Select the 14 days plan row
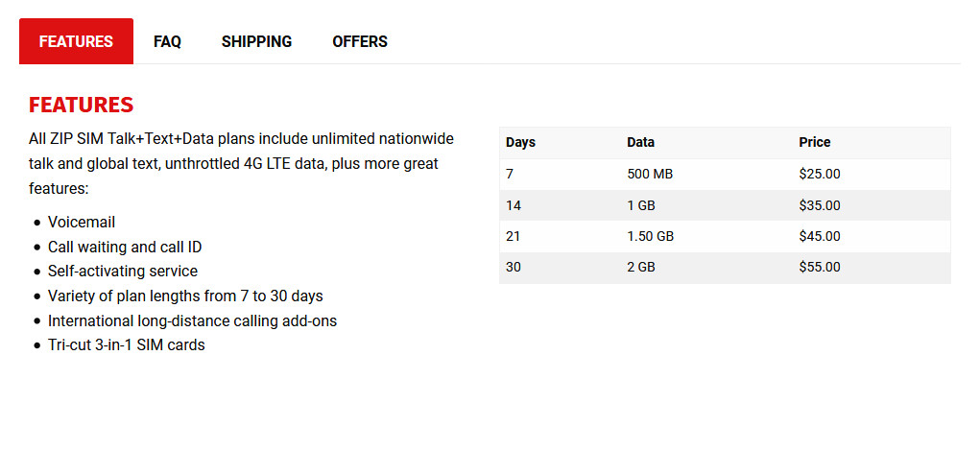The height and width of the screenshot is (450, 980). (x=725, y=205)
